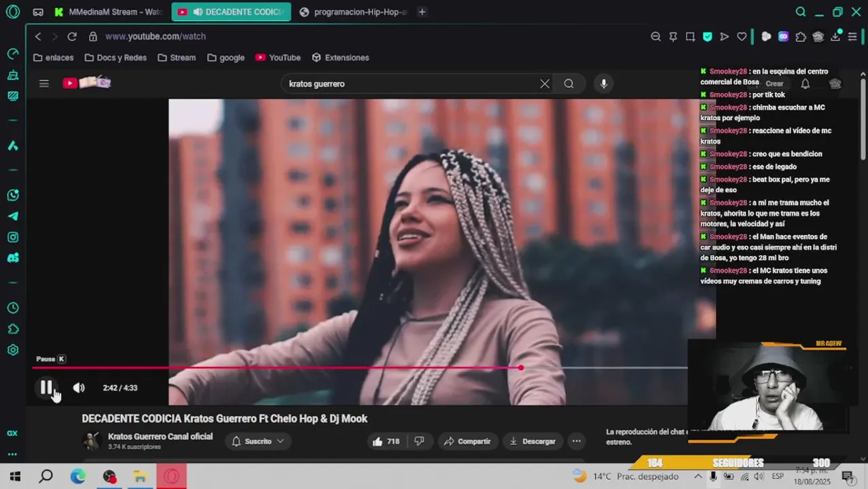This screenshot has height=489, width=868.
Task: Open the Aria AI sidebar icon
Action: coord(13,145)
